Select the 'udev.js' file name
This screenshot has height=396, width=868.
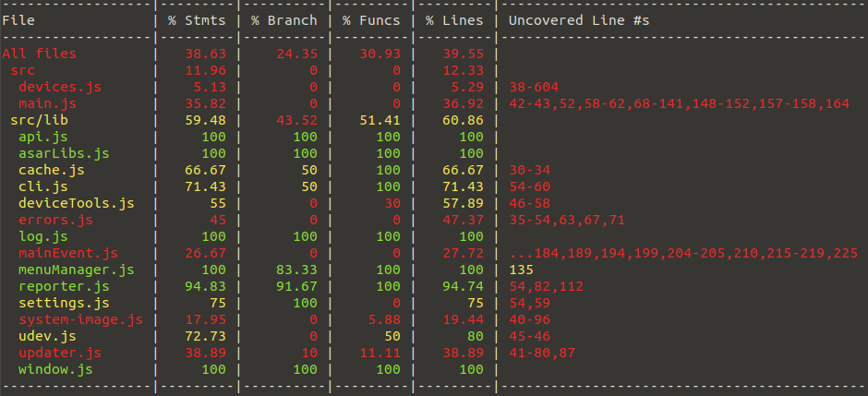pos(48,336)
